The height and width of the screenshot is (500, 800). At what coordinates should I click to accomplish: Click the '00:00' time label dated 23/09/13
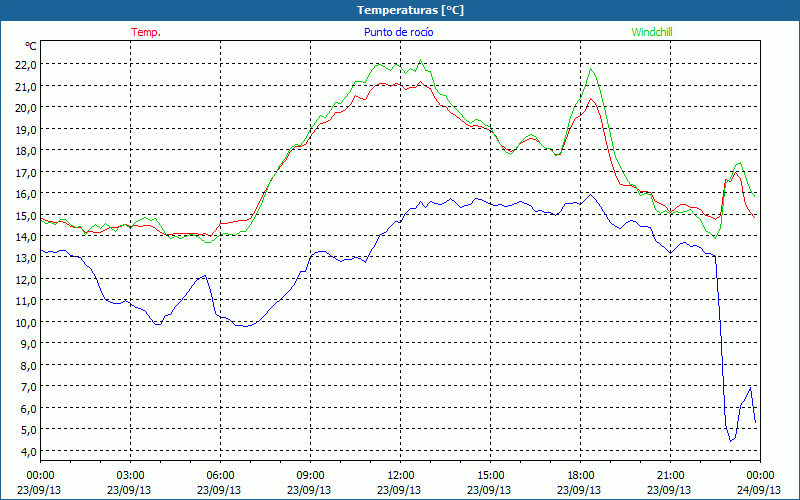coord(41,476)
